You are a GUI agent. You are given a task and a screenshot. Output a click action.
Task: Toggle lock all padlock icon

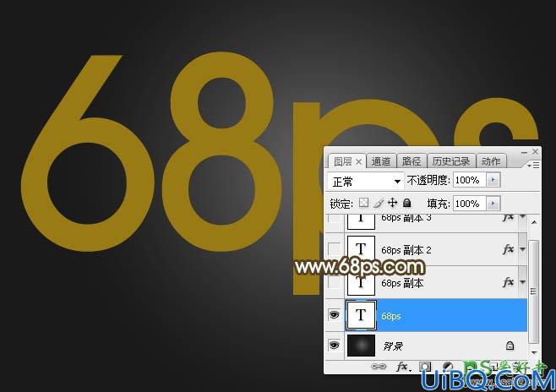[x=407, y=203]
